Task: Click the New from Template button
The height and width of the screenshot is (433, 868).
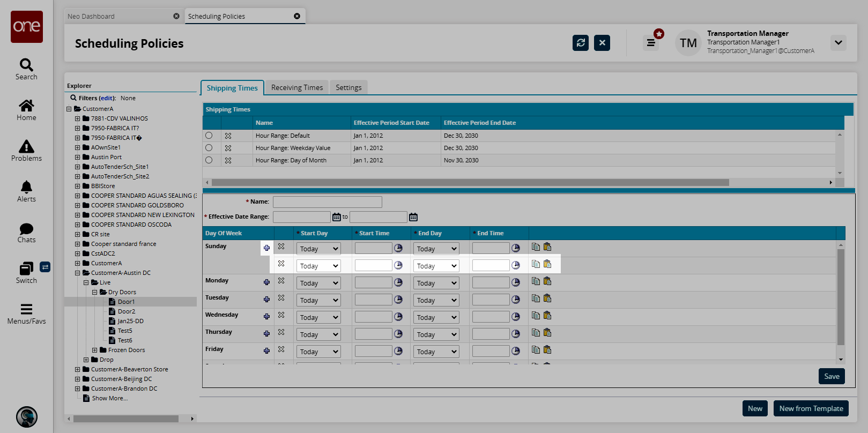Action: 811,408
